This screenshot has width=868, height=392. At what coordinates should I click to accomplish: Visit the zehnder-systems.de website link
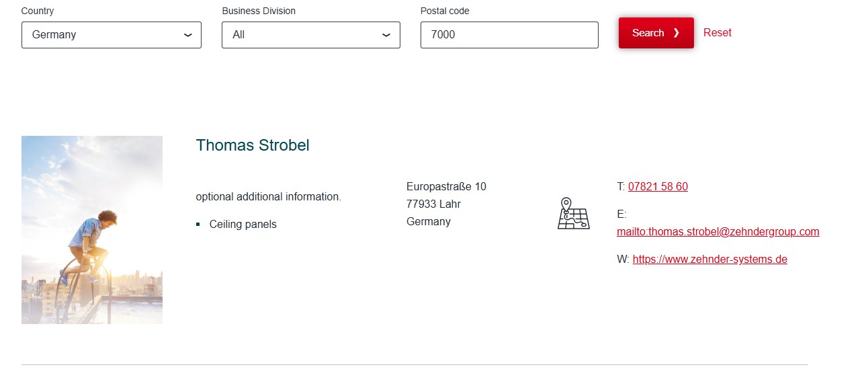pos(709,260)
